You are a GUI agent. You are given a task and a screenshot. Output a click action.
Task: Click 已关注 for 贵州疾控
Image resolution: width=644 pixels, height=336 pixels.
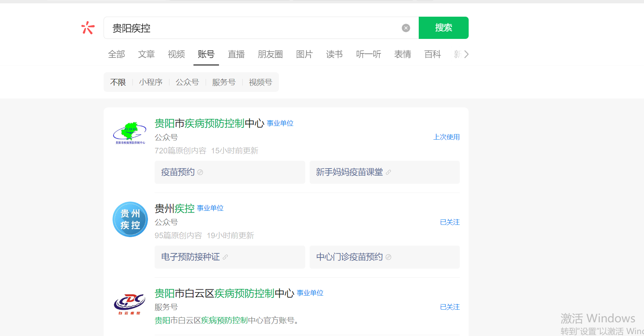pyautogui.click(x=450, y=222)
